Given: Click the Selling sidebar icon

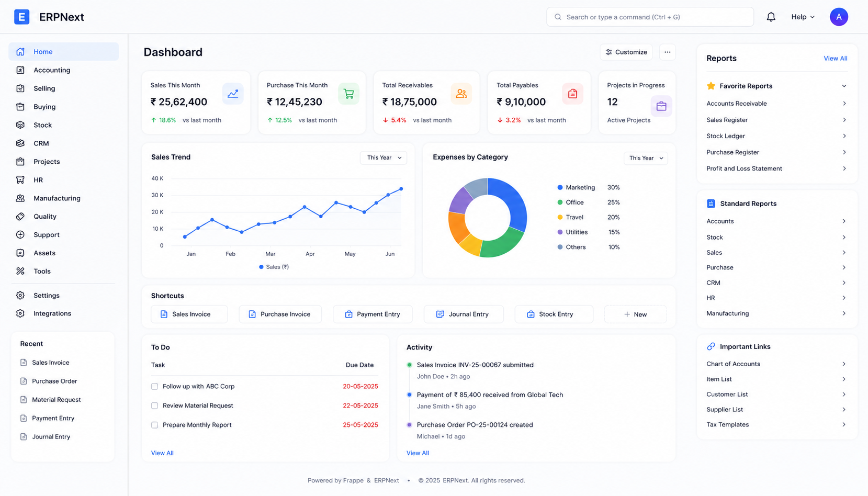Looking at the screenshot, I should (20, 88).
